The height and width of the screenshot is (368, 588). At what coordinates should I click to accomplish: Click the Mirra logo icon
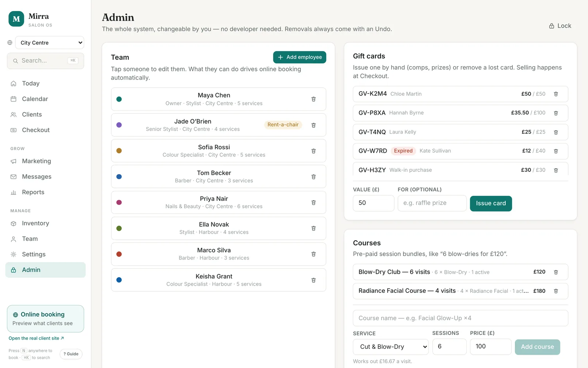[x=16, y=19]
